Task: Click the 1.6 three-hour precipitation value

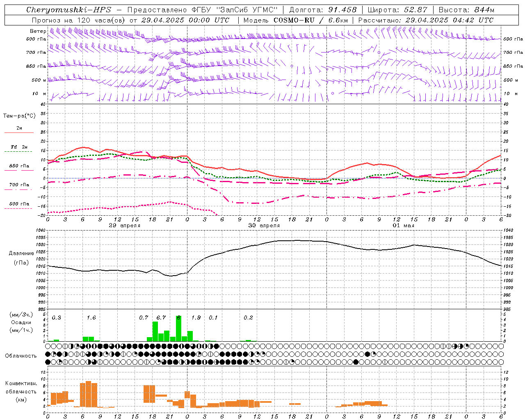Action: (91, 318)
